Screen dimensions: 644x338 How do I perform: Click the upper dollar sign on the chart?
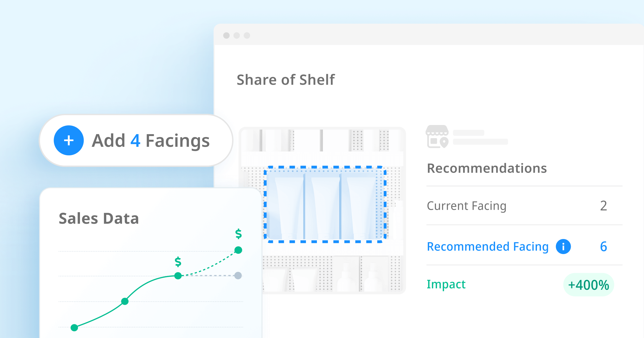tap(238, 234)
